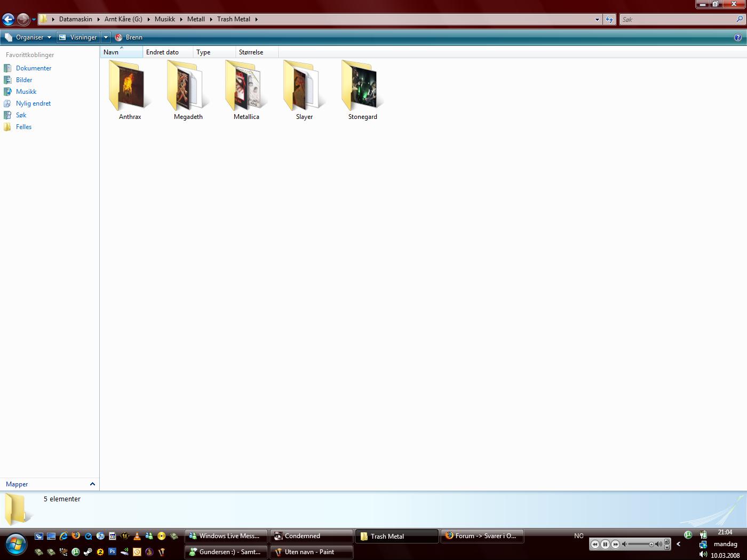Viewport: 747px width, 560px height.
Task: Launch Windows Live Messenger quick launch icon
Action: click(149, 536)
